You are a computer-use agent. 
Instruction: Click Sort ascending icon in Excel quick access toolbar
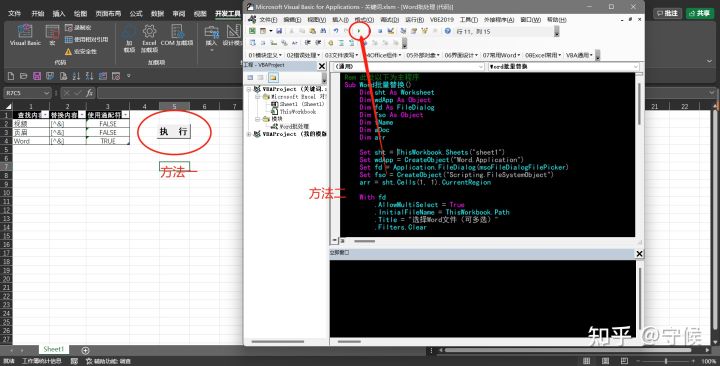(76, 76)
